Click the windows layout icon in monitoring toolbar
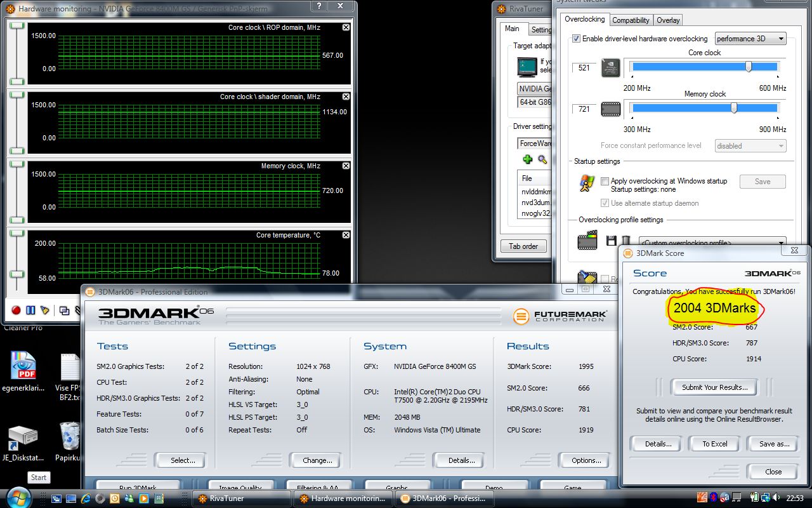Viewport: 812px width, 508px height. click(64, 310)
